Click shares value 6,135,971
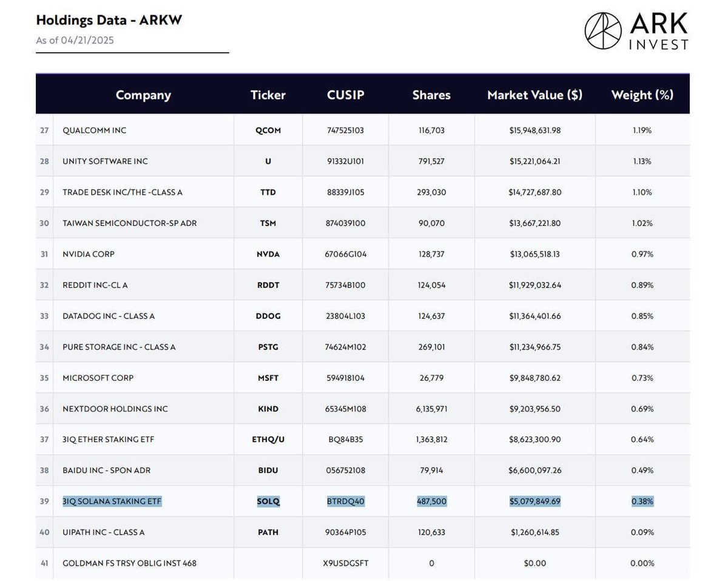This screenshot has width=728, height=581. pos(431,409)
